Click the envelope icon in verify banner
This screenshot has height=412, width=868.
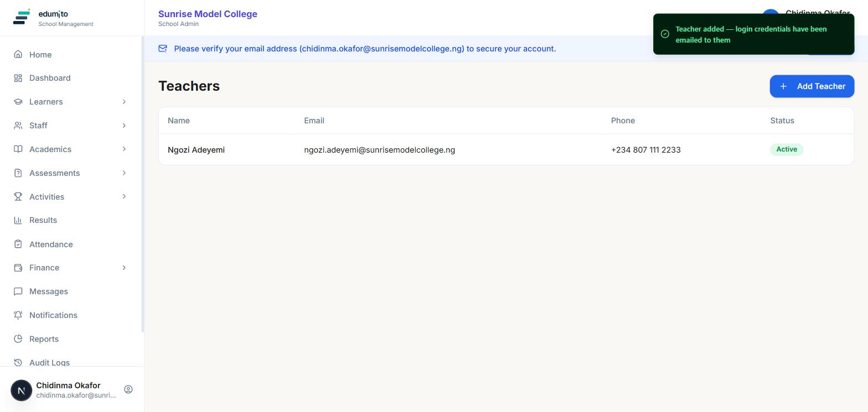pyautogui.click(x=163, y=49)
